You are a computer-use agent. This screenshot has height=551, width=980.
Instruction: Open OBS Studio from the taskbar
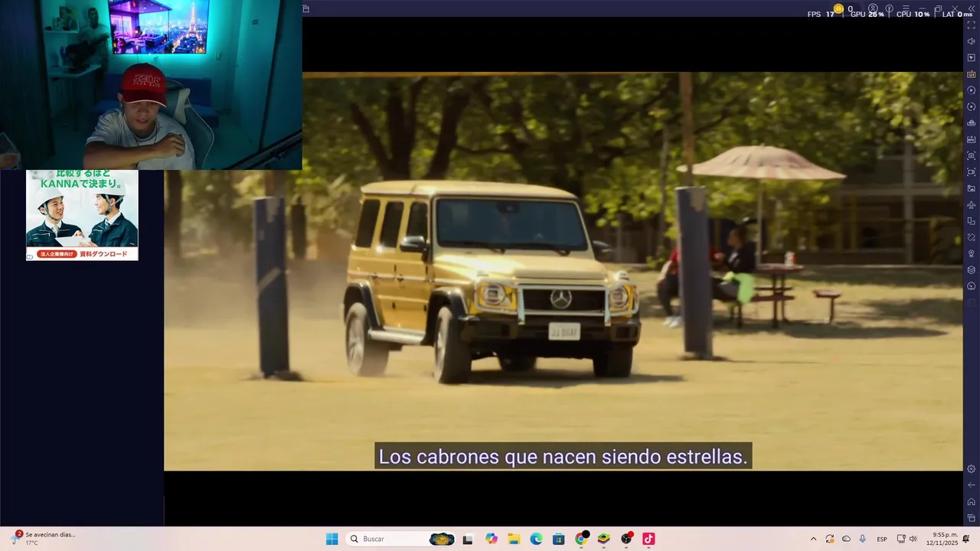click(x=626, y=539)
